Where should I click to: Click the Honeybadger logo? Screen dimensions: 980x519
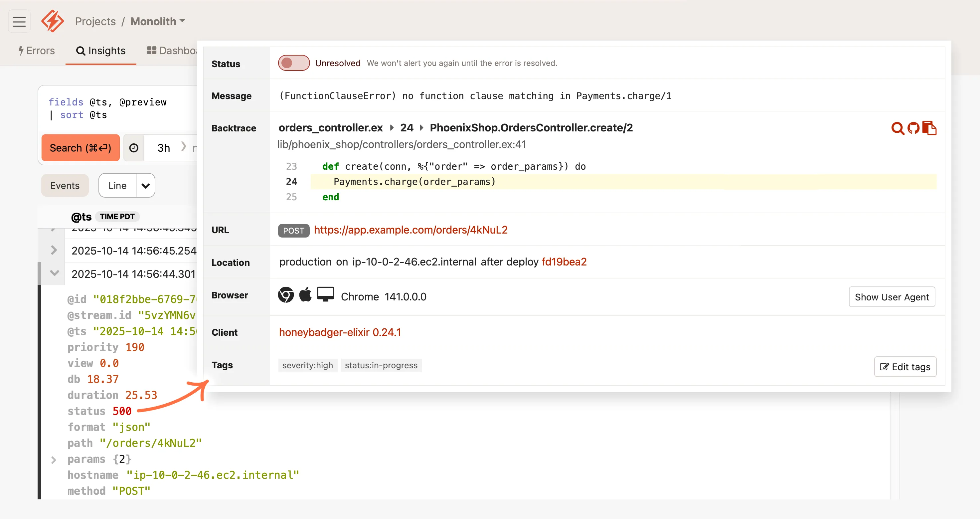52,21
